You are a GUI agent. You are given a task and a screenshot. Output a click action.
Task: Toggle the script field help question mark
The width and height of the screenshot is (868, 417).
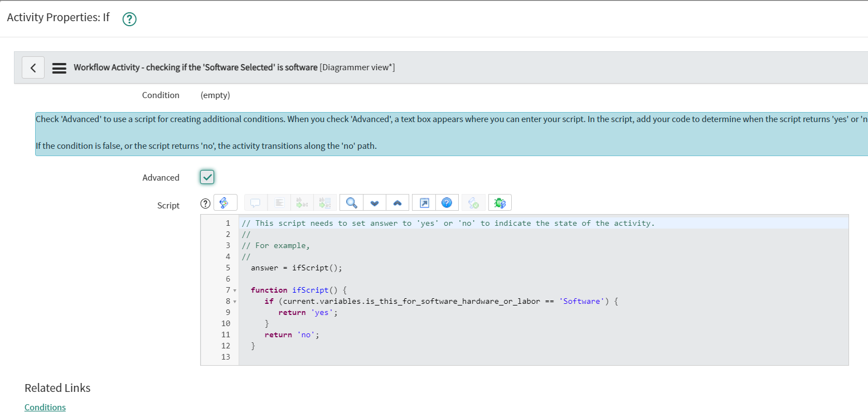(205, 203)
